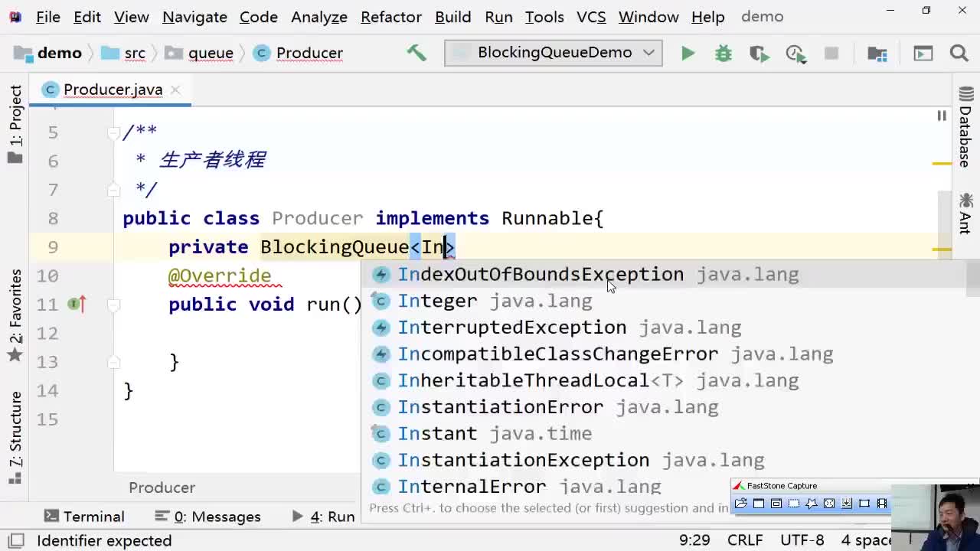Click the src folder breadcrumb
The width and height of the screenshot is (980, 551).
click(x=124, y=53)
